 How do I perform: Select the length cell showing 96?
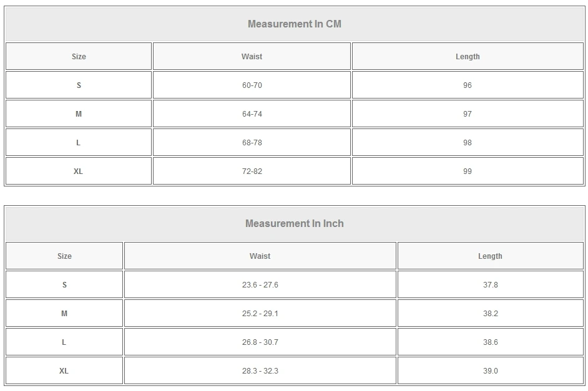[x=468, y=85]
